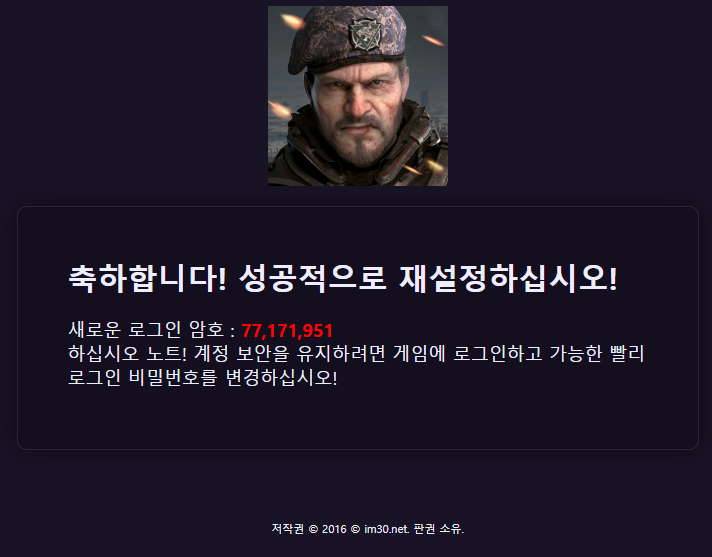Click the second © symbol before im30.net
Screen dimensions: 712x557
point(356,529)
